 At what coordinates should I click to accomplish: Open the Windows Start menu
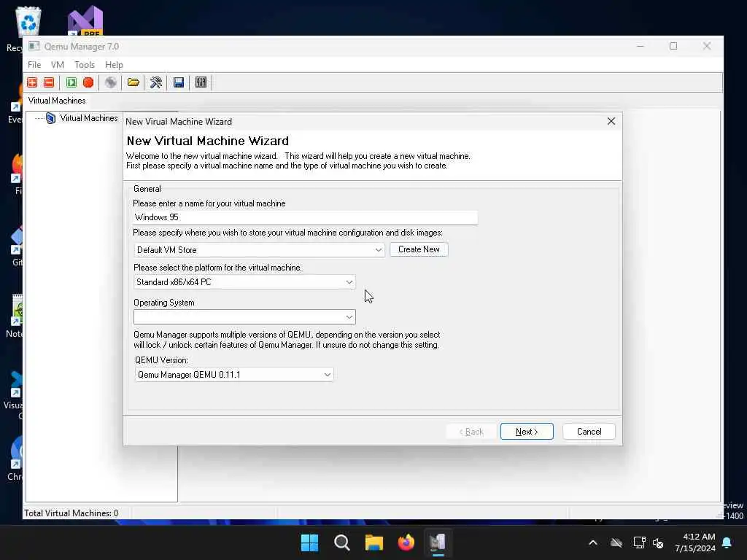pos(309,542)
